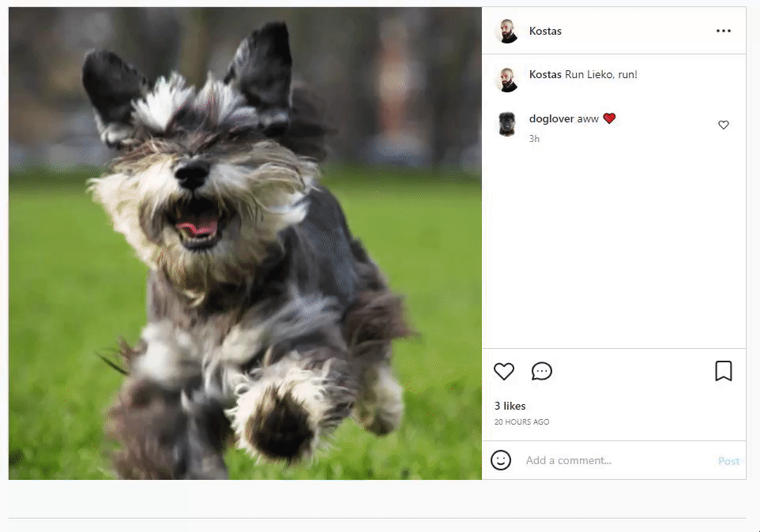Open comments via speech bubble icon
Image resolution: width=760 pixels, height=532 pixels.
(541, 371)
